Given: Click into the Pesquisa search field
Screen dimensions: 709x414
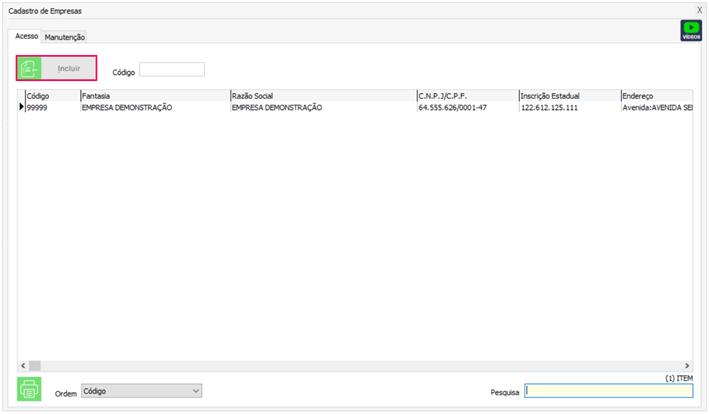Looking at the screenshot, I should [608, 392].
